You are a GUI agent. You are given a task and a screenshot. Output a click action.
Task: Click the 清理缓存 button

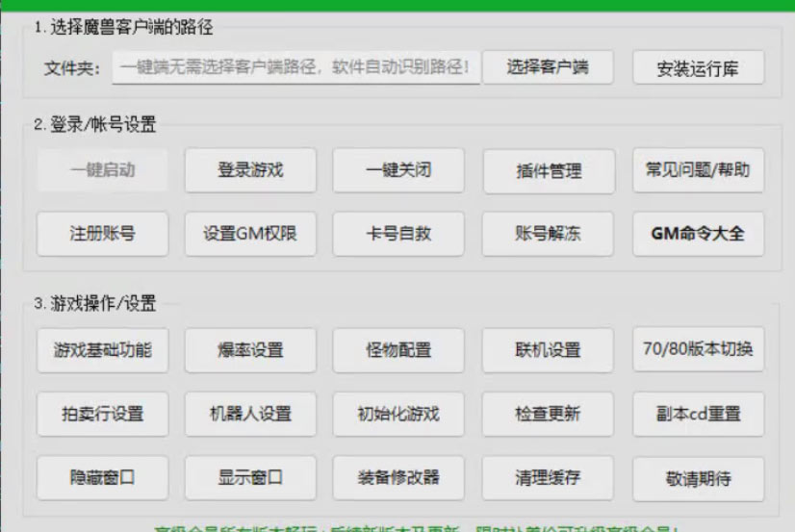(x=548, y=478)
